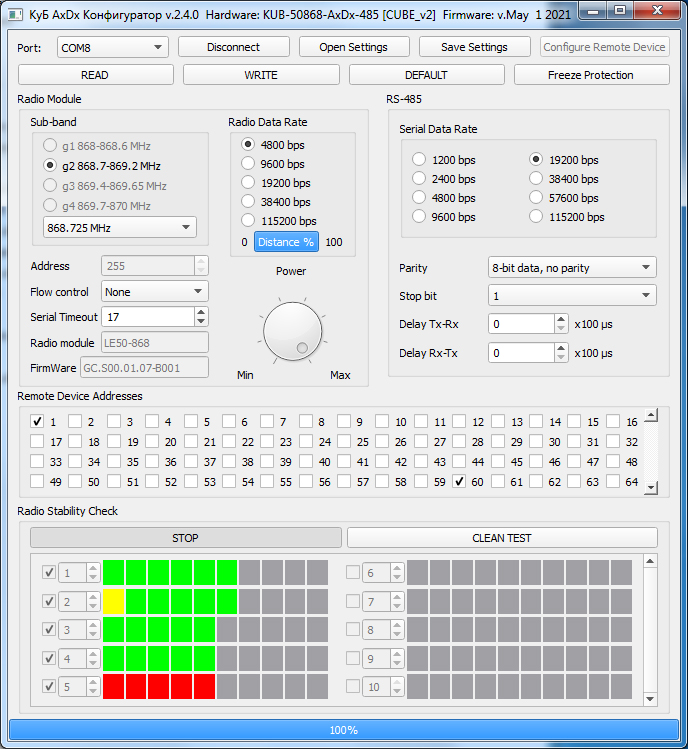The width and height of the screenshot is (688, 749).
Task: Click the Radio module LE50-868 field
Action: [x=155, y=343]
